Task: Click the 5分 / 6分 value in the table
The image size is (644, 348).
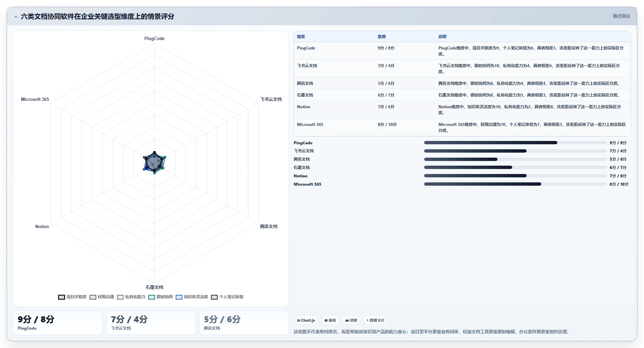Action: point(386,83)
